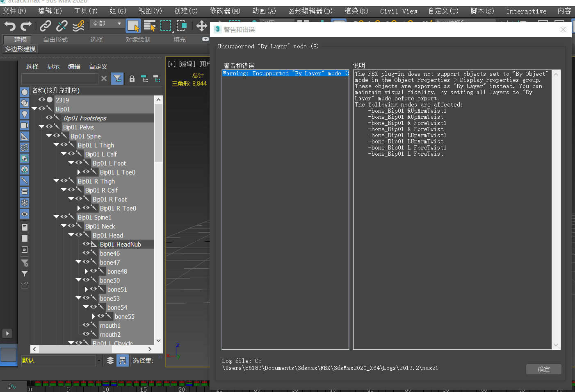The width and height of the screenshot is (575, 392).
Task: Click the Invert Selection icon
Action: [x=25, y=249]
